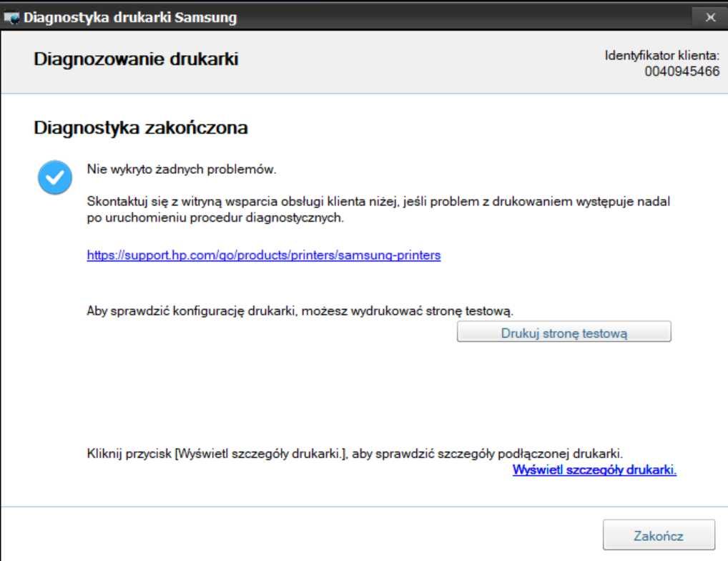Finish diagnostics with the Zakończ button
Viewport: 728px width, 561px height.
click(x=659, y=535)
